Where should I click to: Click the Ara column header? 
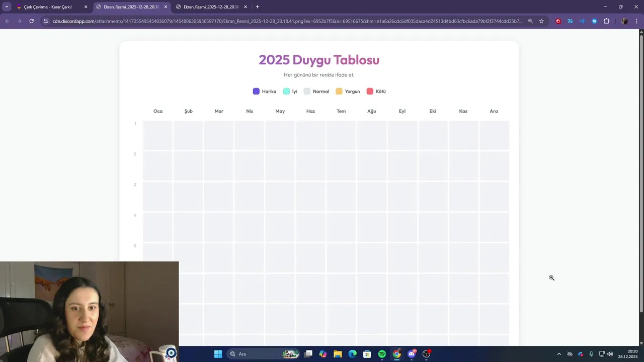click(494, 111)
